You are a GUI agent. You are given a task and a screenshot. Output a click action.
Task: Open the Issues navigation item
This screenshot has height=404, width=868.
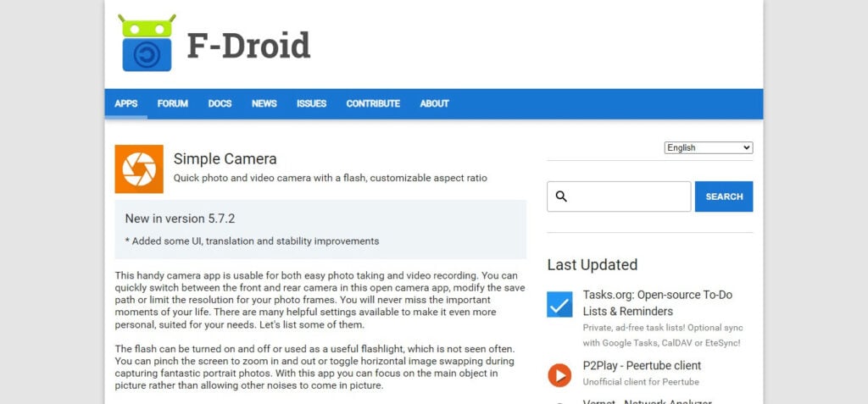coord(311,103)
